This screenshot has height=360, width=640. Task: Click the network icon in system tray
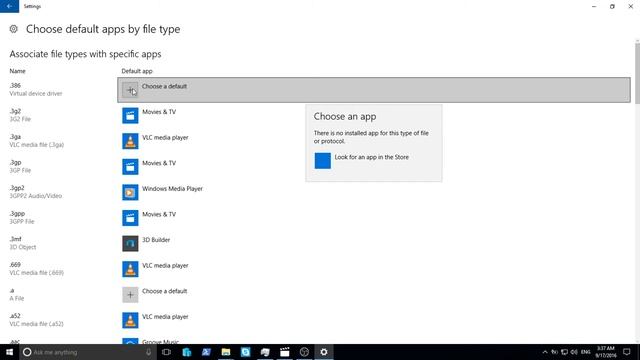564,352
